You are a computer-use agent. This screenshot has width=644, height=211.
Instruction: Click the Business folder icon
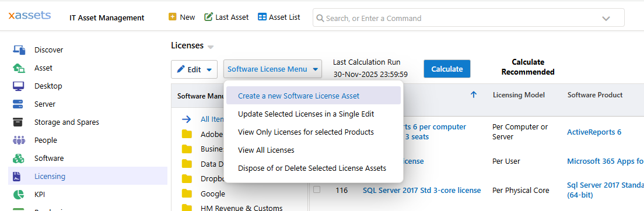point(187,149)
